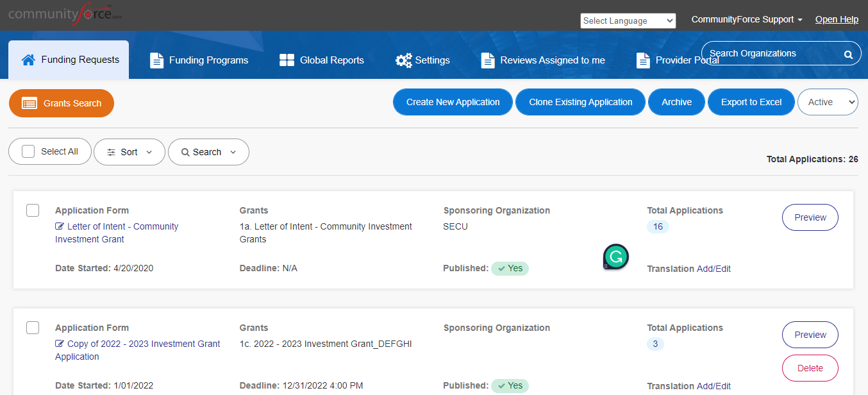Open the Active status filter dropdown
The height and width of the screenshot is (395, 868).
pyautogui.click(x=828, y=102)
